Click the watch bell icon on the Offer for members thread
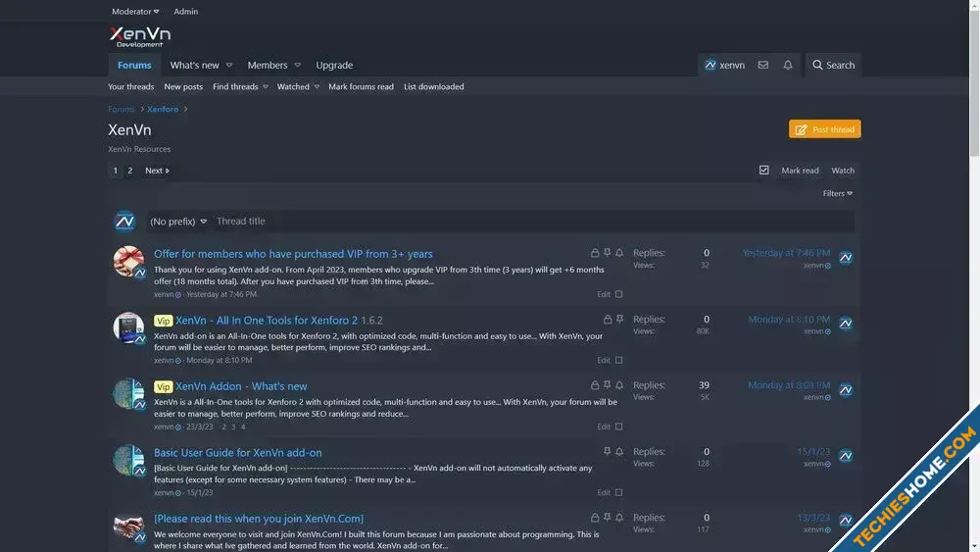Viewport: 980px width, 552px height. point(619,253)
